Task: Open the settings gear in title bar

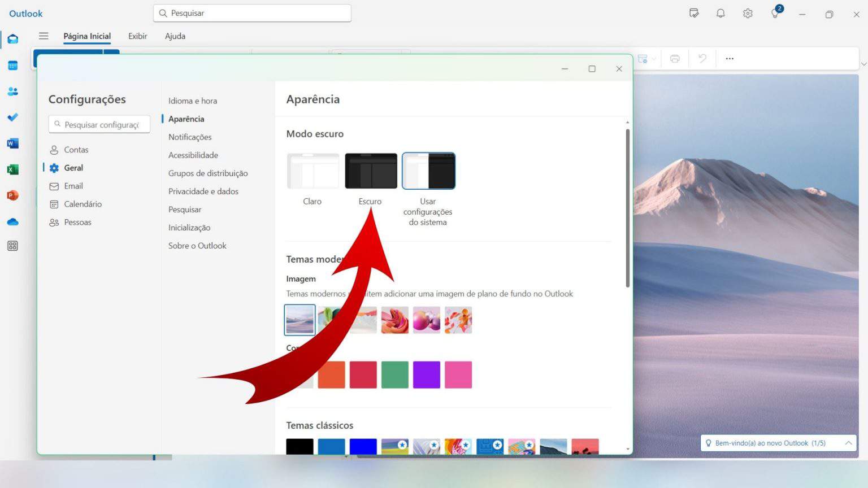Action: click(x=748, y=14)
